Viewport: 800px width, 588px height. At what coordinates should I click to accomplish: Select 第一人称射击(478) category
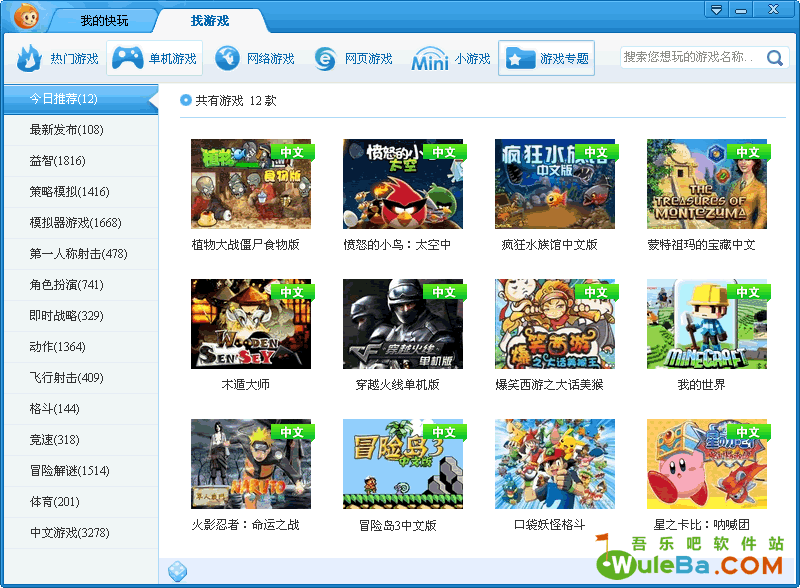(81, 254)
